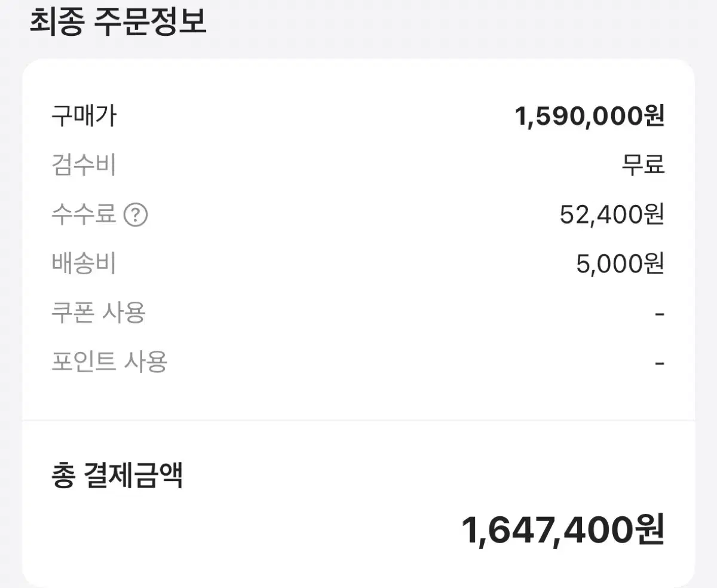Click the 최종 주문정보 heading

click(118, 22)
